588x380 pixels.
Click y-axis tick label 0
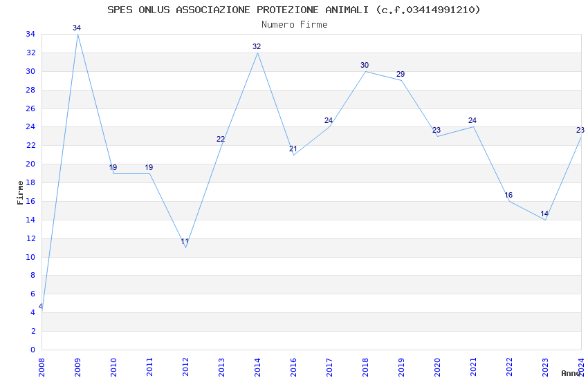(x=33, y=350)
